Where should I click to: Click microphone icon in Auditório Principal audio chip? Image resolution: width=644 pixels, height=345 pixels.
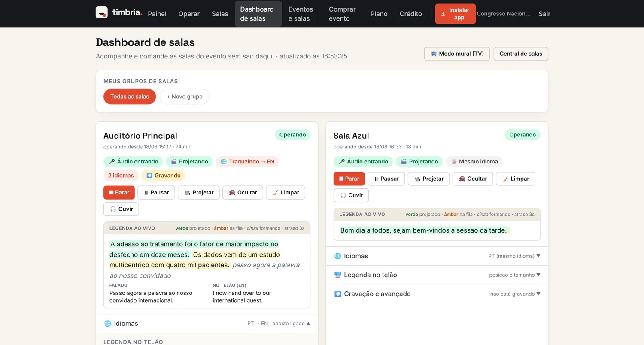coord(112,162)
